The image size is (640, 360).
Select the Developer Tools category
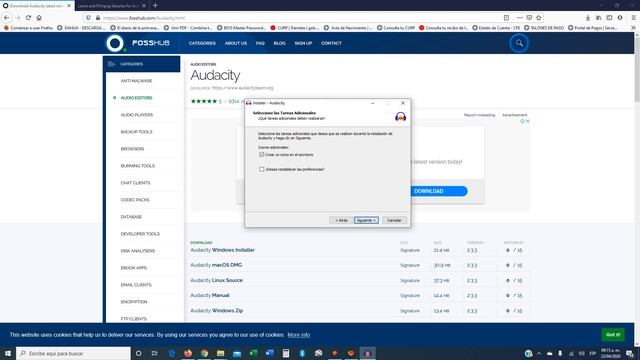click(x=140, y=234)
